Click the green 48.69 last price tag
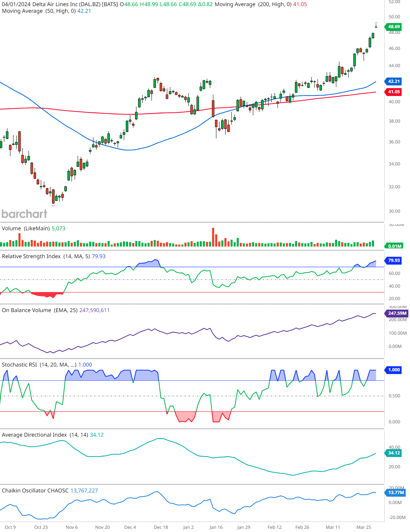This screenshot has height=532, width=410. click(x=394, y=27)
